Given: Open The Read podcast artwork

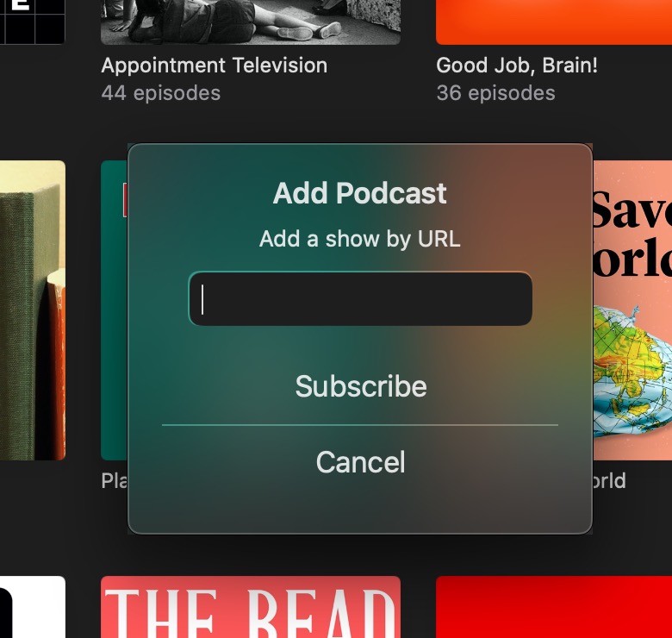Looking at the screenshot, I should click(x=250, y=607).
